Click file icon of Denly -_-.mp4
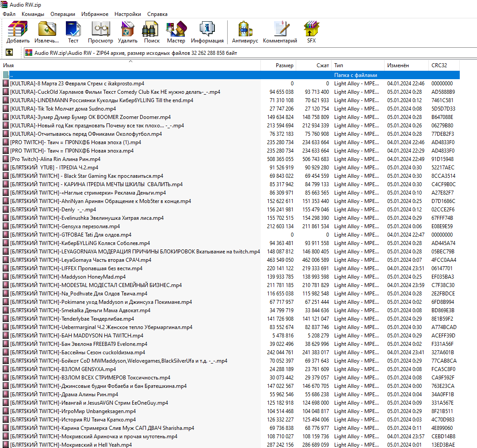Image resolution: width=477 pixels, height=448 pixels. click(5, 209)
